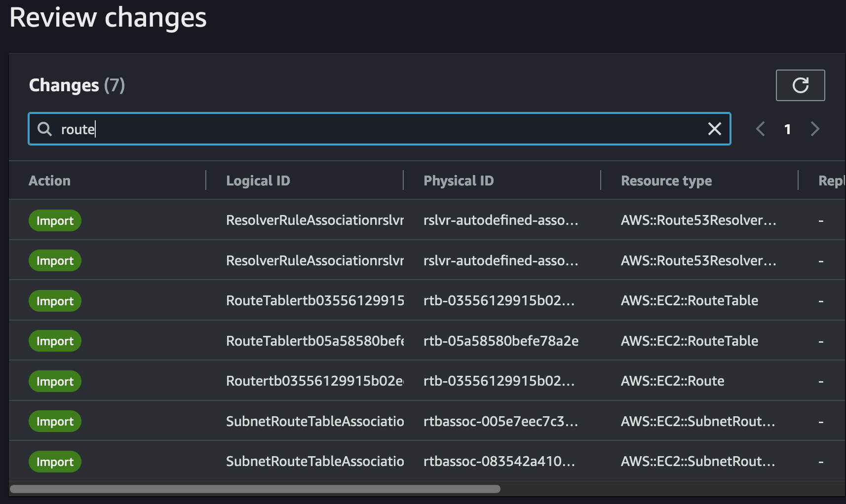846x504 pixels.
Task: Select page number 1 in pagination
Action: coord(787,129)
